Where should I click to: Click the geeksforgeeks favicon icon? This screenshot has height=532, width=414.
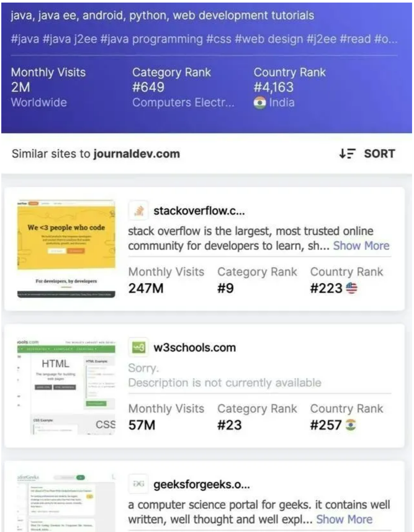click(138, 484)
